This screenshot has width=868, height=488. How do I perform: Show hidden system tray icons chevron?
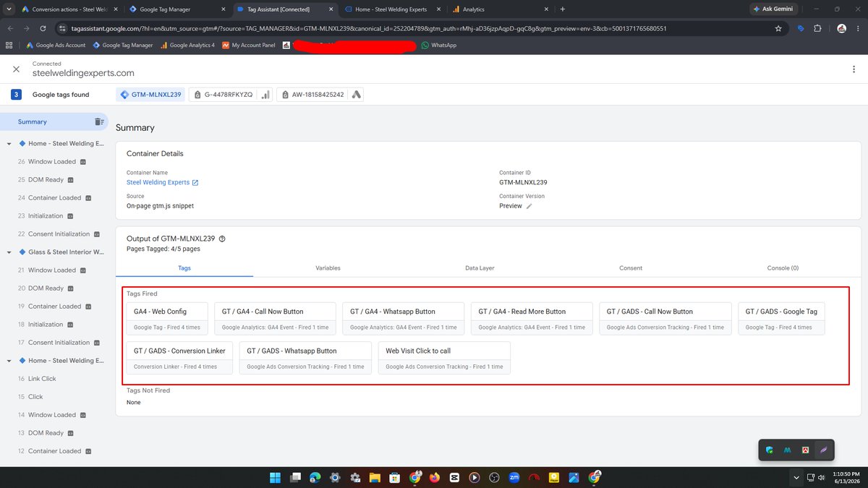[796, 477]
